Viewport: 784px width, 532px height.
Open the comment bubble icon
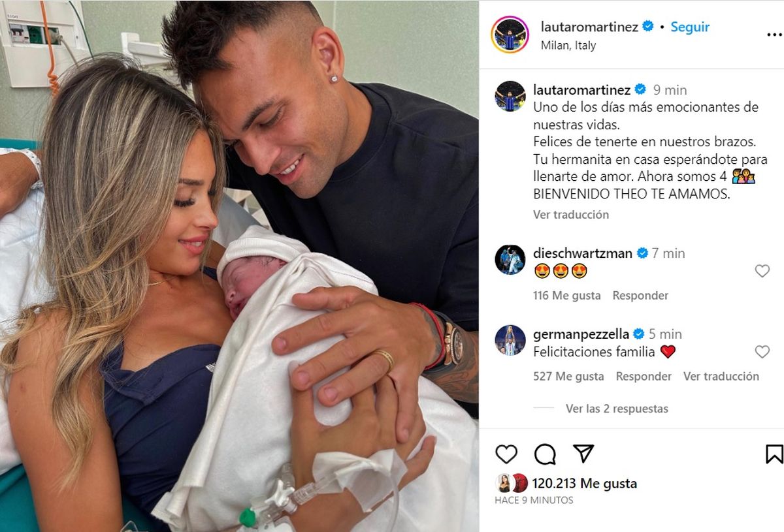coord(545,454)
